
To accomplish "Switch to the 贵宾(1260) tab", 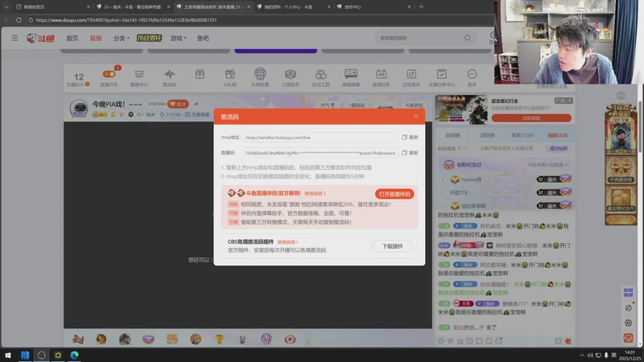I will tap(522, 135).
